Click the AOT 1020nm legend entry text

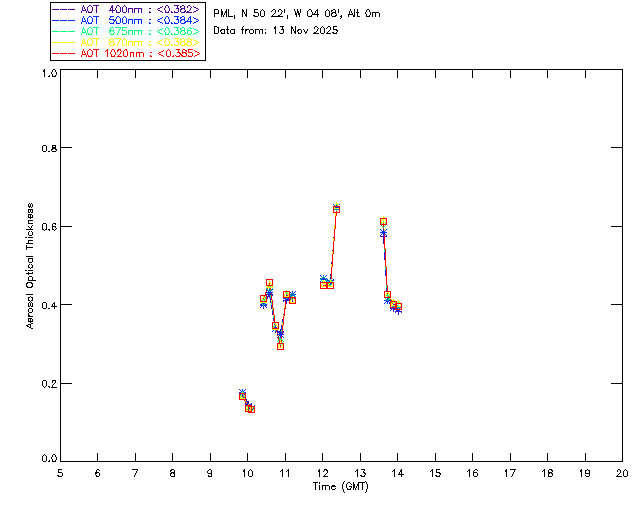pos(140,53)
